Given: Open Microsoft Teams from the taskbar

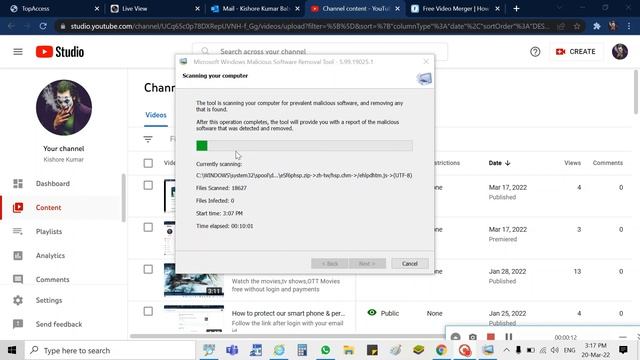Looking at the screenshot, I should (x=232, y=350).
